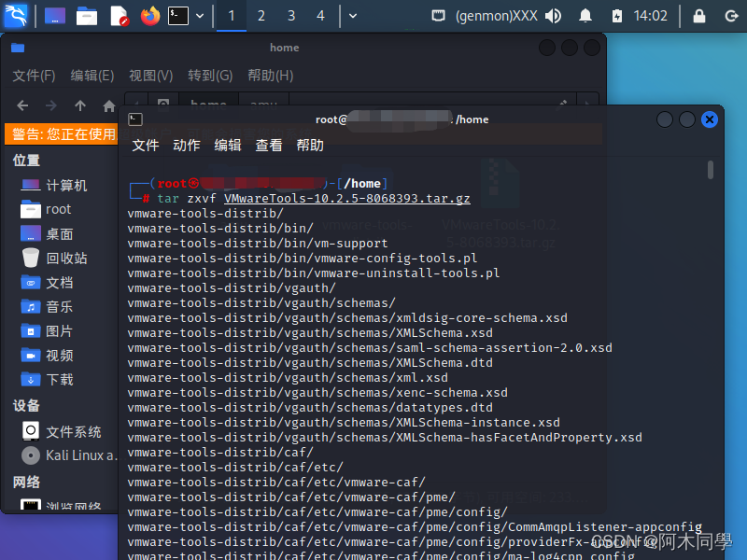Select 文件系统 device in the sidebar

pyautogui.click(x=61, y=431)
